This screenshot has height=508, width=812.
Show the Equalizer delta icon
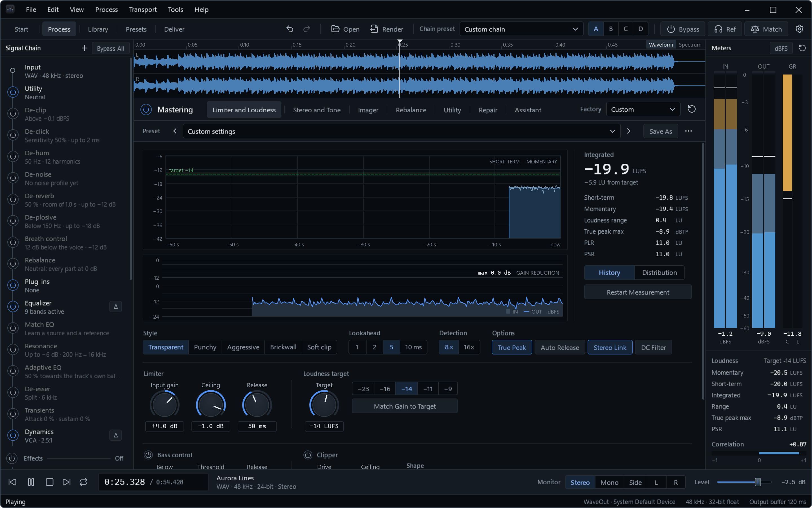(x=116, y=307)
